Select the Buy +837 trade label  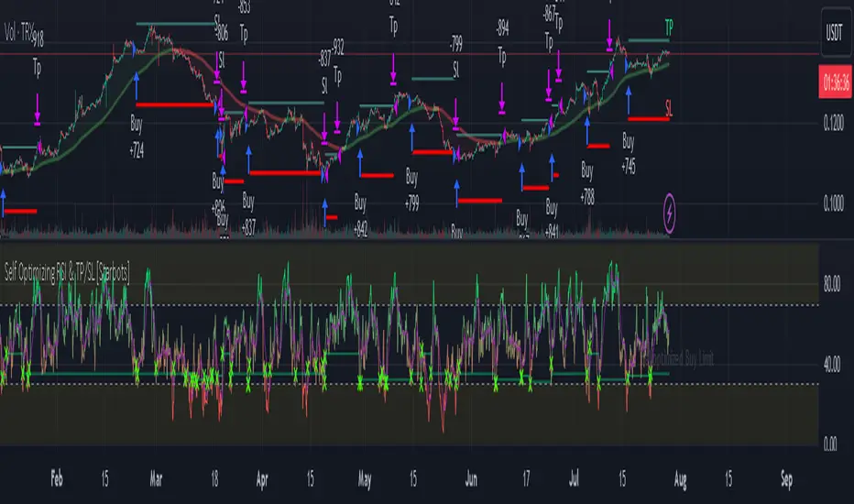pyautogui.click(x=248, y=214)
